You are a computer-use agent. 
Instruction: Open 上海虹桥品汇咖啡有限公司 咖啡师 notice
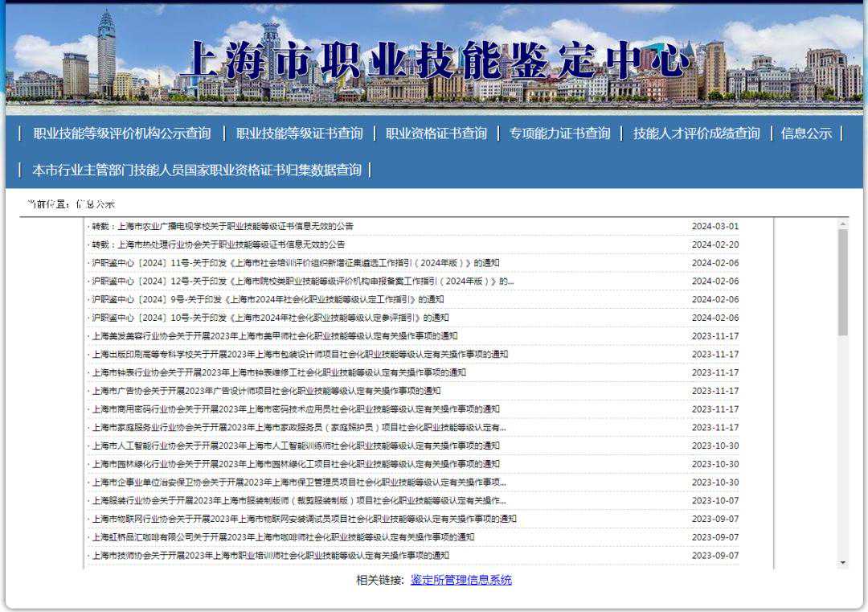pyautogui.click(x=283, y=537)
